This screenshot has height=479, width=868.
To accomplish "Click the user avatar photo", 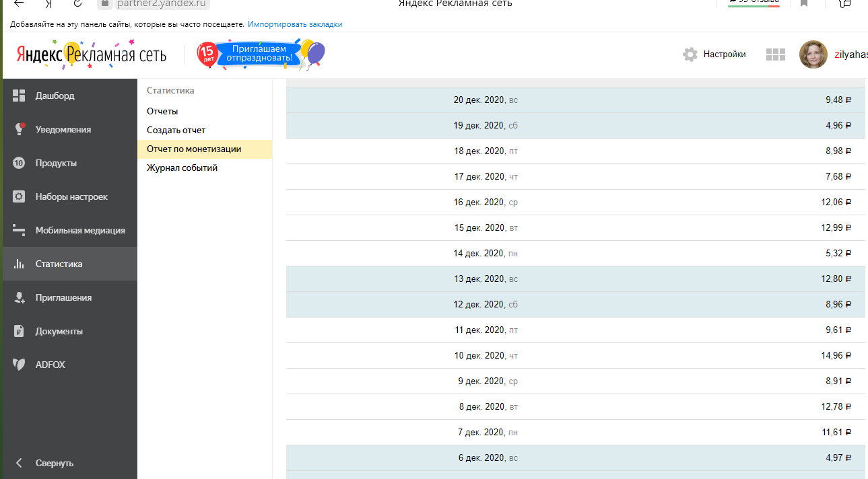I will click(x=813, y=54).
